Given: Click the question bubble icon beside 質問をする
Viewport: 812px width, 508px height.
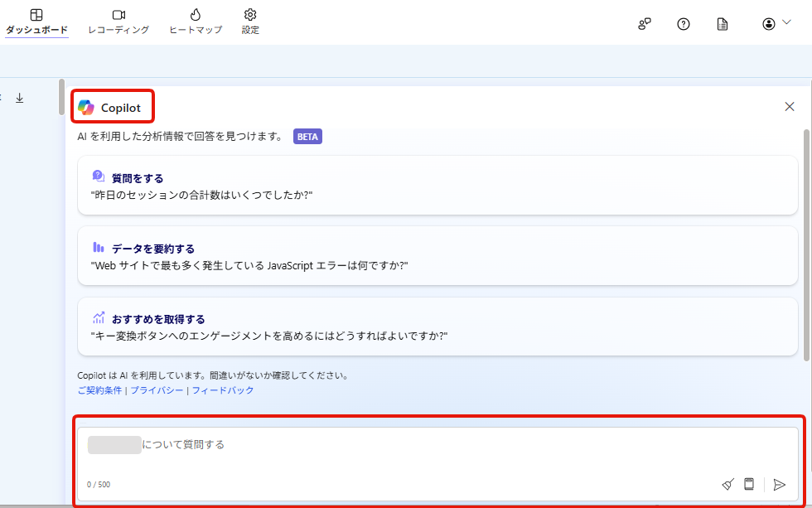Looking at the screenshot, I should point(99,176).
